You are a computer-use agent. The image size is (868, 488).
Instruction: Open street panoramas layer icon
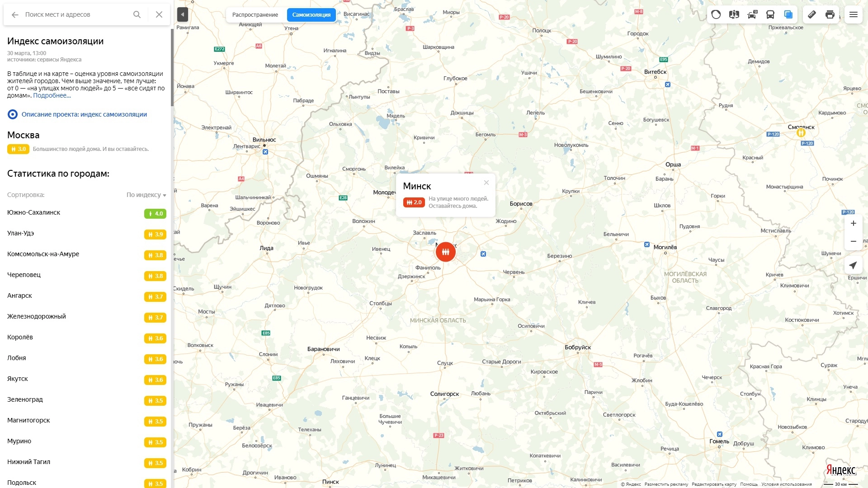click(x=734, y=14)
